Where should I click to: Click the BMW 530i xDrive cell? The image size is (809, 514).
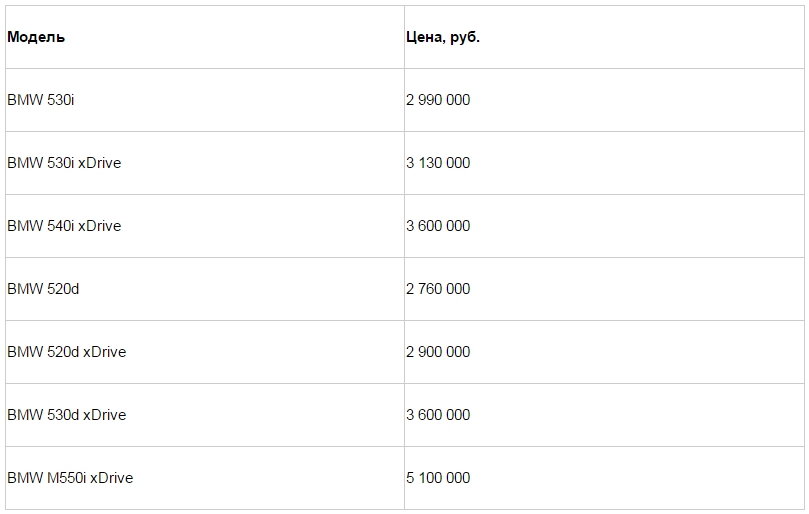pyautogui.click(x=205, y=163)
